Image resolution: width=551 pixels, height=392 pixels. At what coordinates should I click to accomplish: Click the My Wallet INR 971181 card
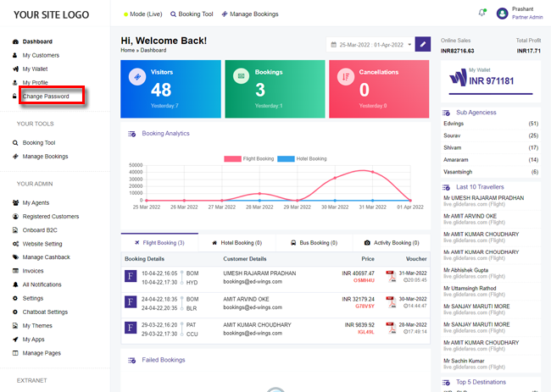point(491,81)
